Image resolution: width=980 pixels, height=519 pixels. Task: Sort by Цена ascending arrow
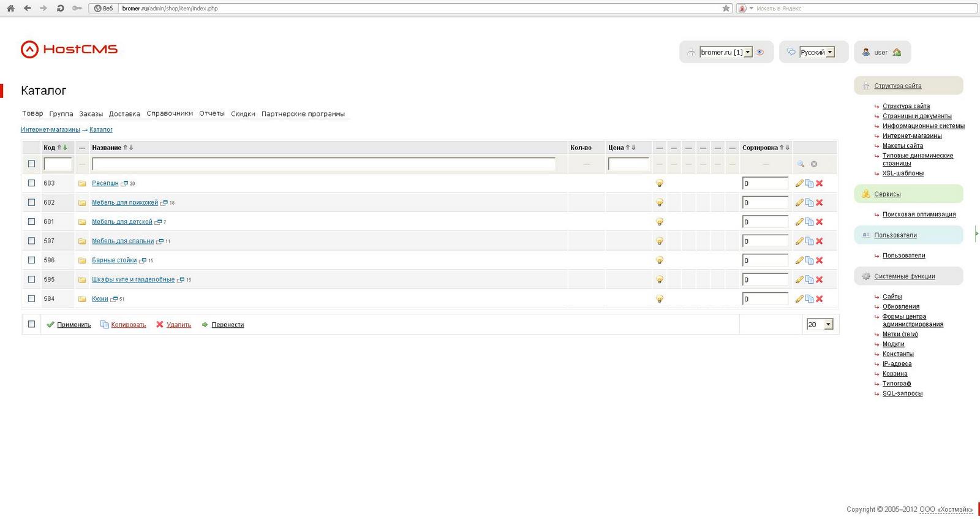click(x=628, y=148)
